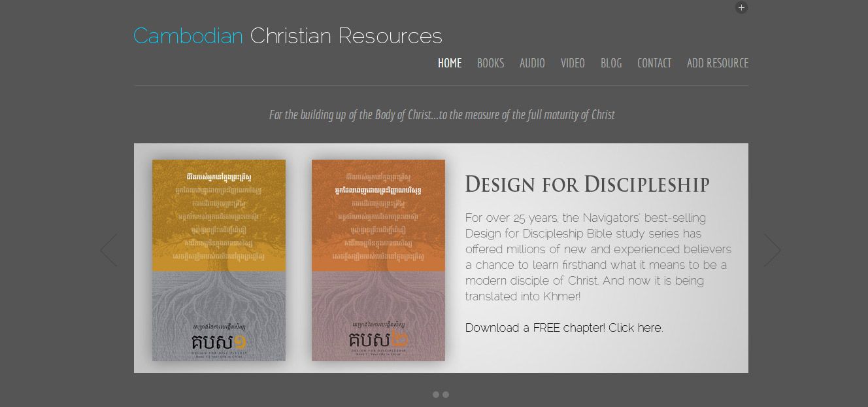Go to previous slide with left arrow
The height and width of the screenshot is (407, 868).
[108, 250]
